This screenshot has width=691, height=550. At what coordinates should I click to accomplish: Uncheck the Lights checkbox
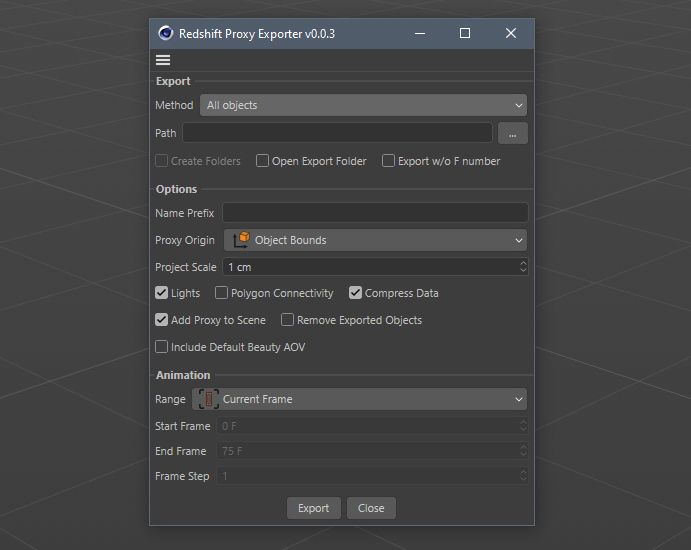click(x=161, y=293)
